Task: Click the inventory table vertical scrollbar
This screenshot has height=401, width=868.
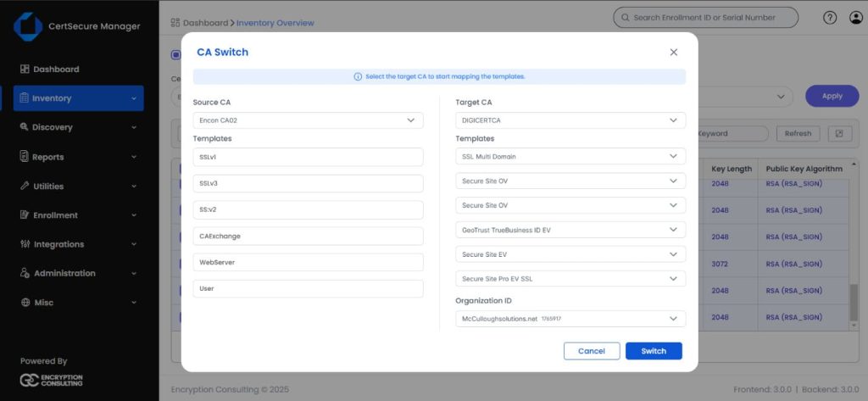Action: point(854,301)
